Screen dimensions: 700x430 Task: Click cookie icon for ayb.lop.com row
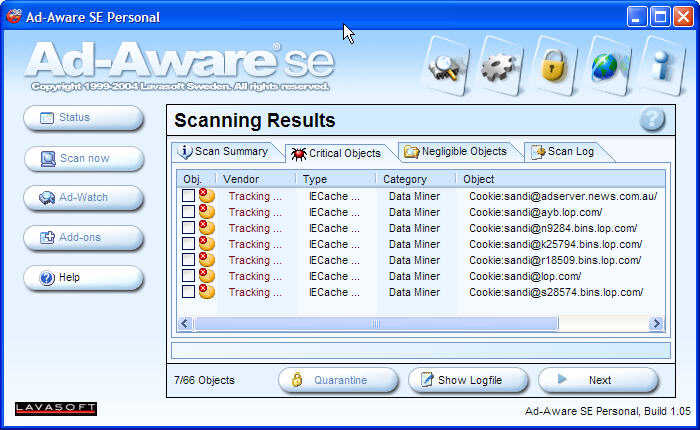[207, 212]
